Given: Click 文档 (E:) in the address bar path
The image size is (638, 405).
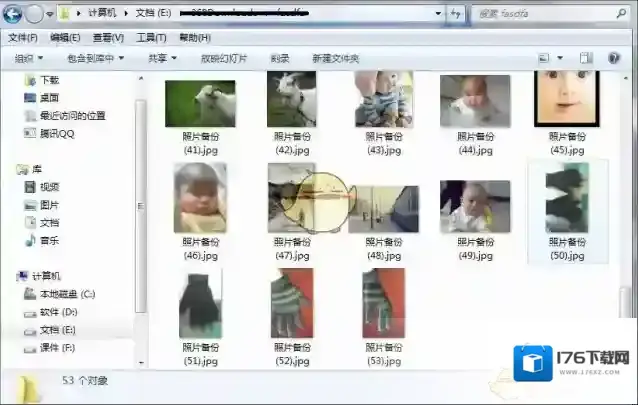Looking at the screenshot, I should click(x=153, y=13).
